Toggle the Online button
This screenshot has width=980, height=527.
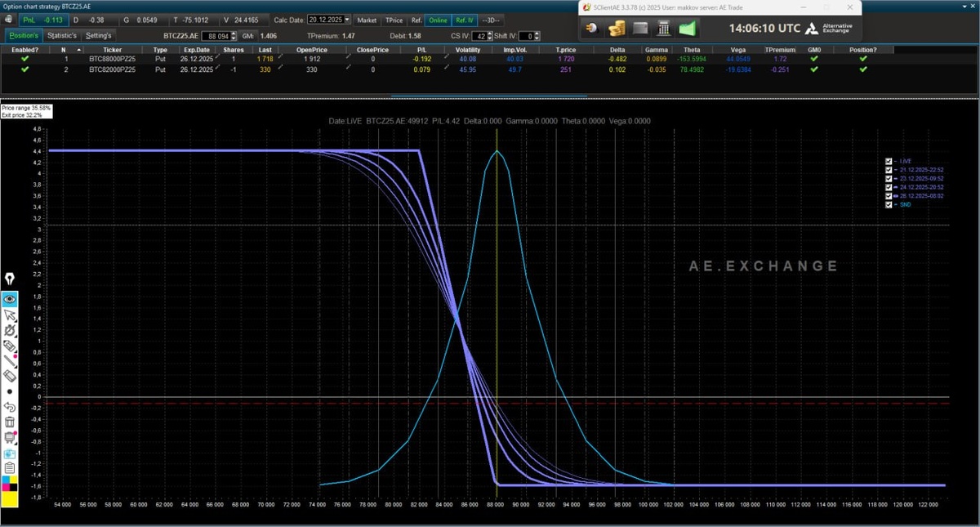pyautogui.click(x=438, y=19)
